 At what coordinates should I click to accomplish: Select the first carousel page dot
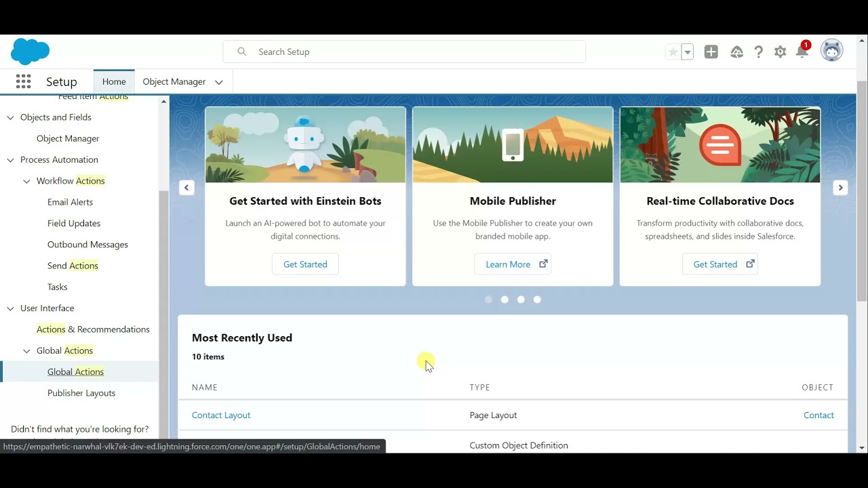click(x=488, y=300)
